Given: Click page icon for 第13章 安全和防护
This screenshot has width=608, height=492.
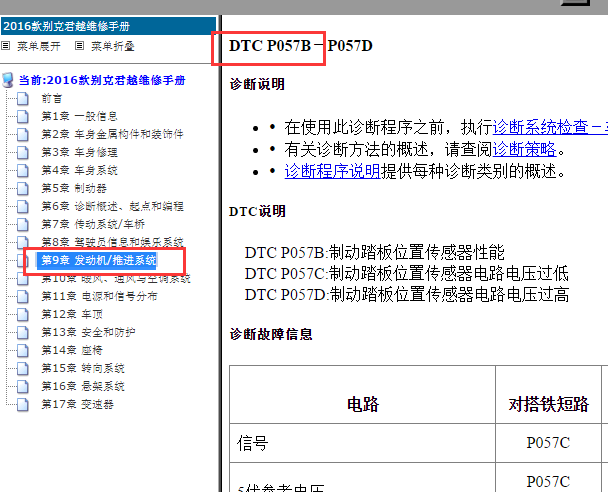Looking at the screenshot, I should tap(23, 332).
